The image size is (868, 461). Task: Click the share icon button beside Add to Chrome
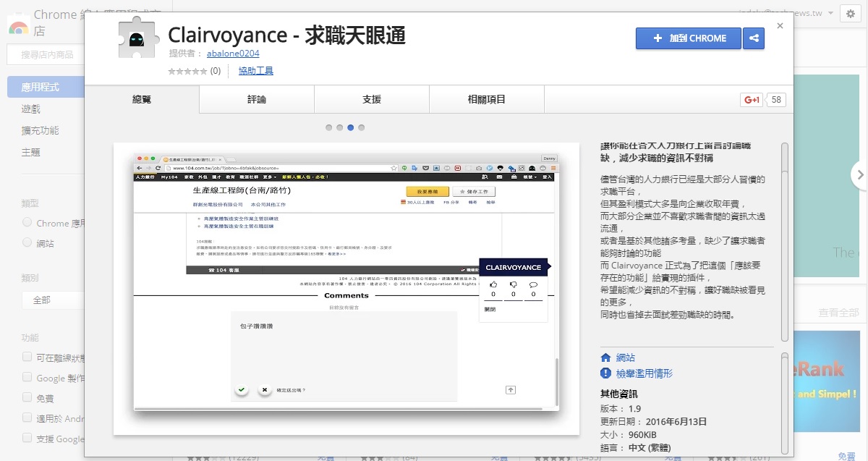click(x=754, y=38)
